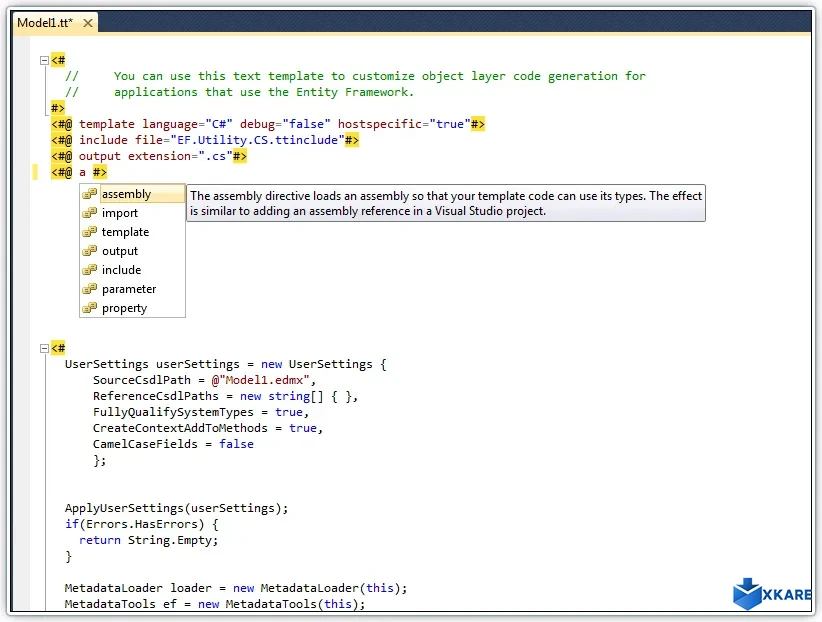Image resolution: width=822 pixels, height=622 pixels.
Task: Click the icon beside the template suggestion
Action: pyautogui.click(x=90, y=231)
